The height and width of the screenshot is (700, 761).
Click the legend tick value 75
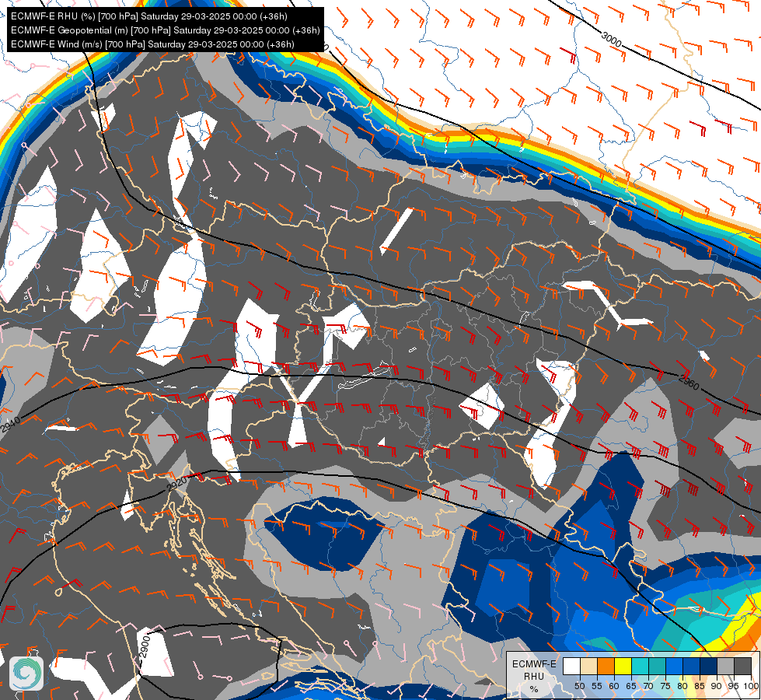coord(665,686)
